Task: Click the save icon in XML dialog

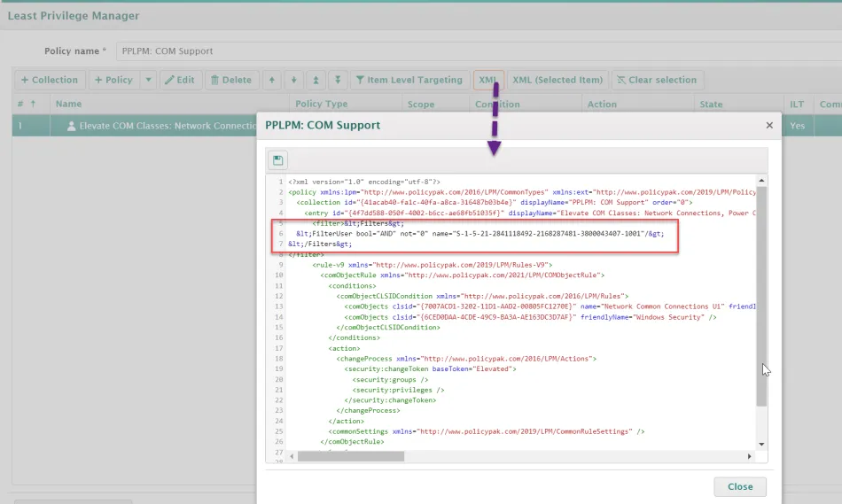Action: [277, 160]
